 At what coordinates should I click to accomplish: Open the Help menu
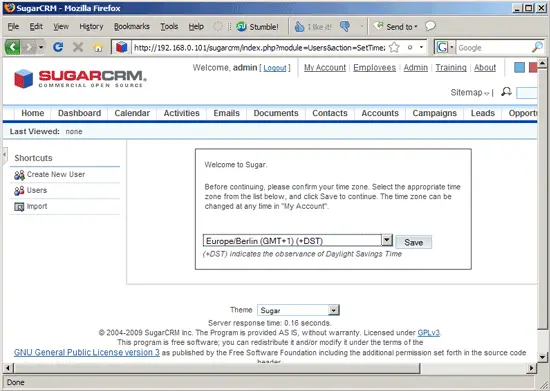196,27
